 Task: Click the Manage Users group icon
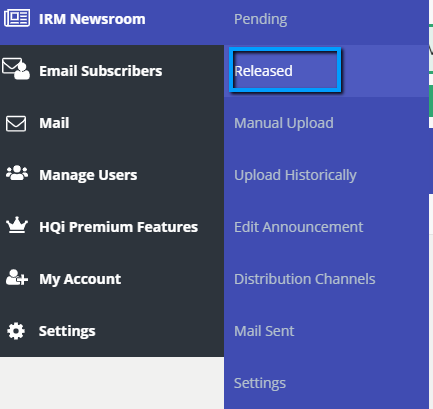click(x=17, y=173)
